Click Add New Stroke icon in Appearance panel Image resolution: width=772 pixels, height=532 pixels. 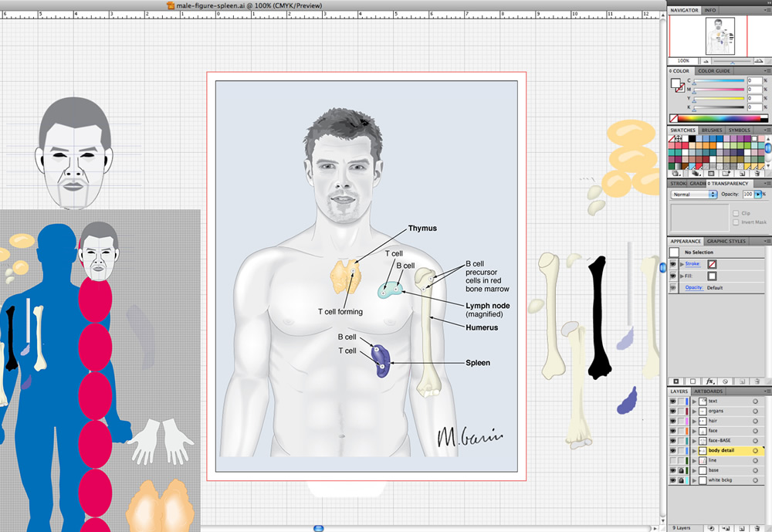[x=676, y=381]
